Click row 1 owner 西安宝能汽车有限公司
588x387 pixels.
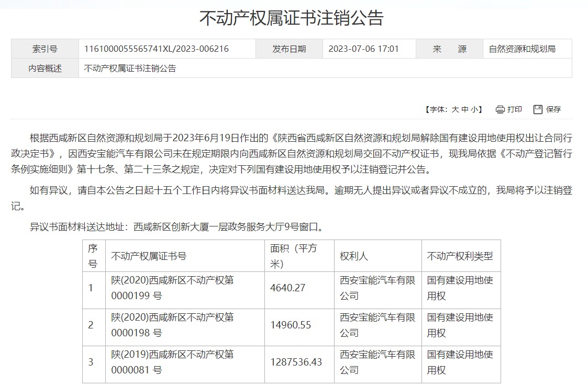(x=378, y=288)
